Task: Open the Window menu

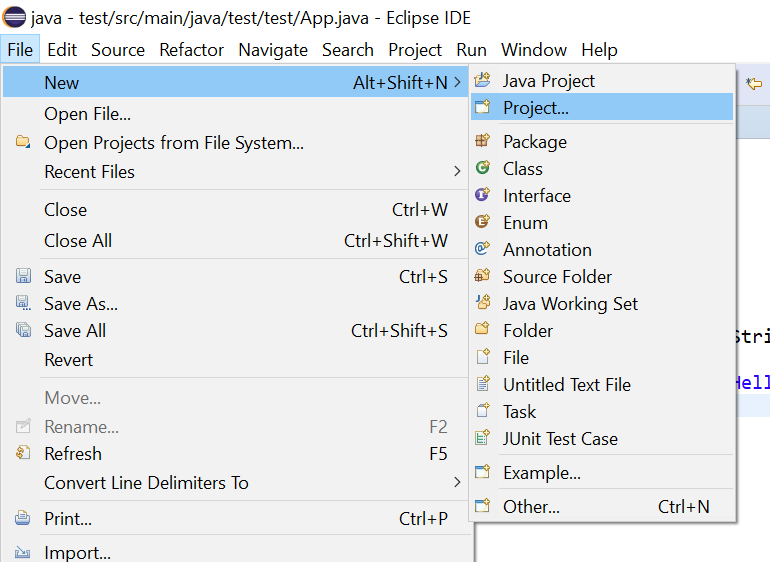Action: pyautogui.click(x=534, y=50)
